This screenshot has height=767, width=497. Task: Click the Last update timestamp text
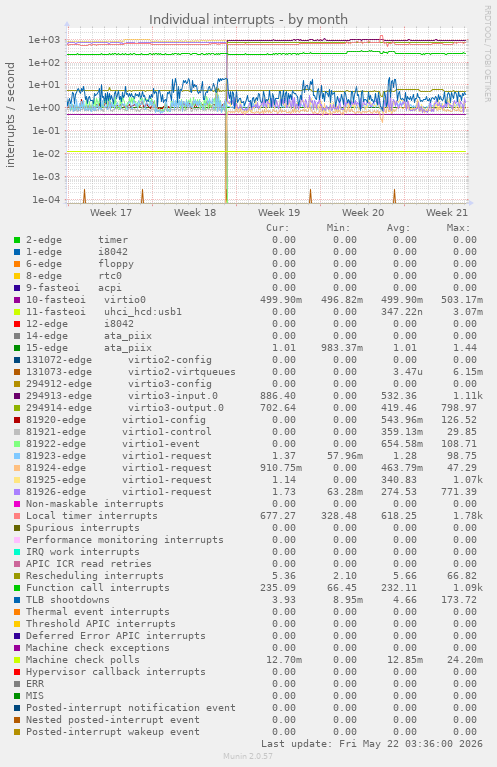(372, 744)
